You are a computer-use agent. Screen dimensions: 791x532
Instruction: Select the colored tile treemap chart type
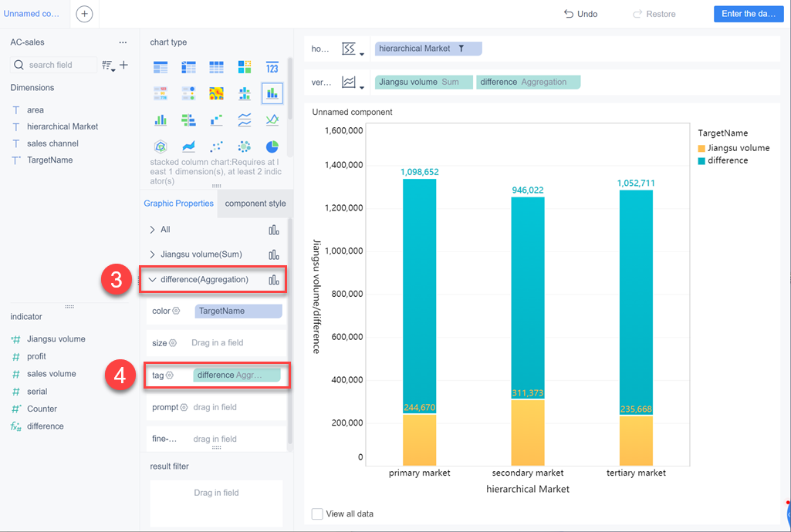tap(245, 67)
